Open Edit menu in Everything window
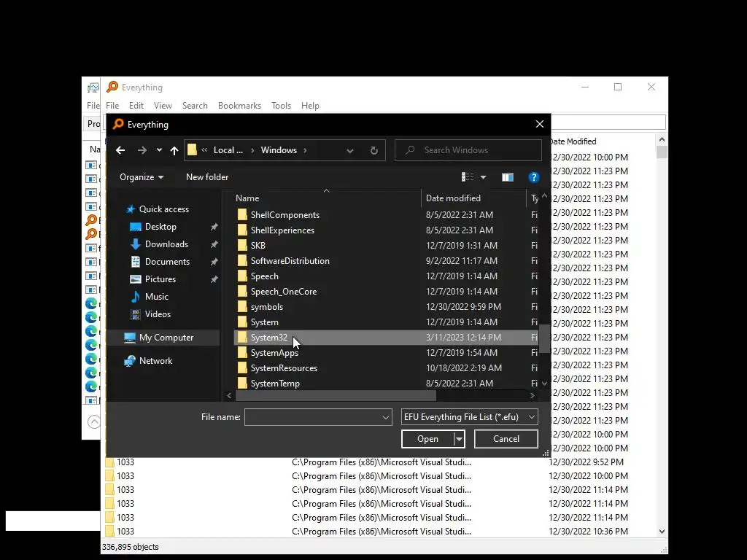The image size is (747, 560). [136, 106]
